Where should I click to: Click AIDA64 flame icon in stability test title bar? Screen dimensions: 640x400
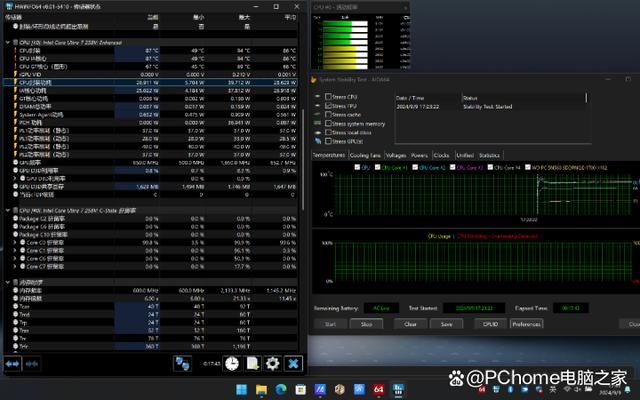(314, 80)
